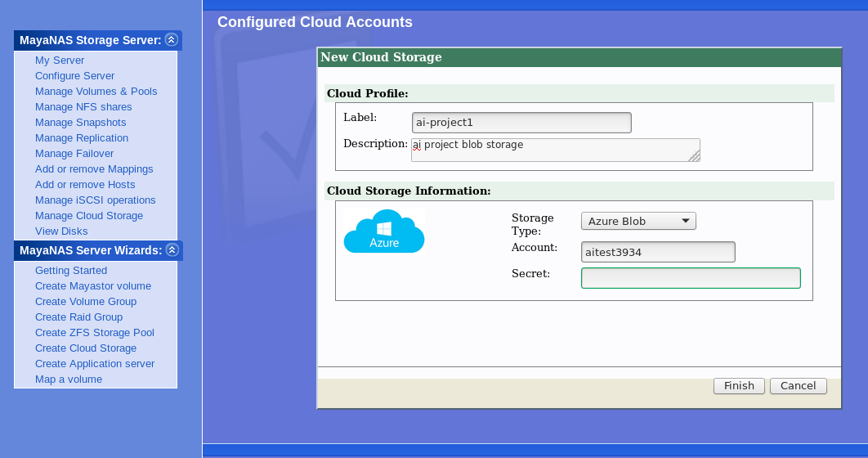Collapse the MayaNAS Server Wizards panel
Image resolution: width=868 pixels, height=458 pixels.
172,250
